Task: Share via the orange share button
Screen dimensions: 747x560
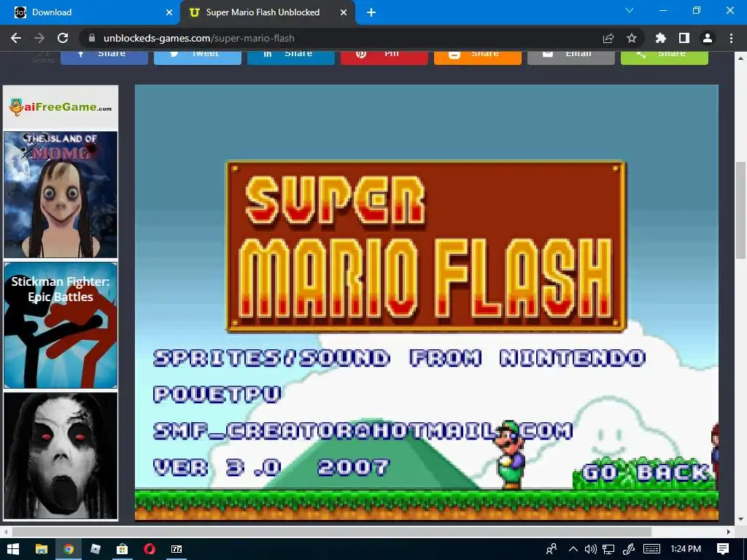Action: point(478,57)
